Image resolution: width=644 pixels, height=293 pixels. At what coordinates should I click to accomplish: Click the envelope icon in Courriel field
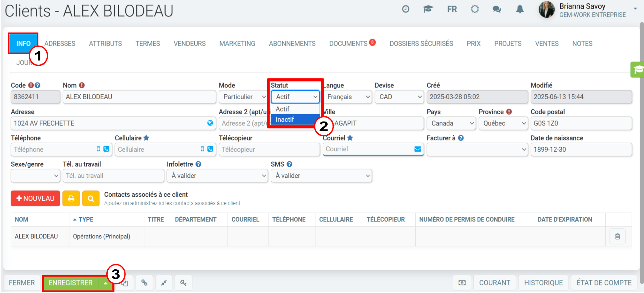(x=418, y=149)
